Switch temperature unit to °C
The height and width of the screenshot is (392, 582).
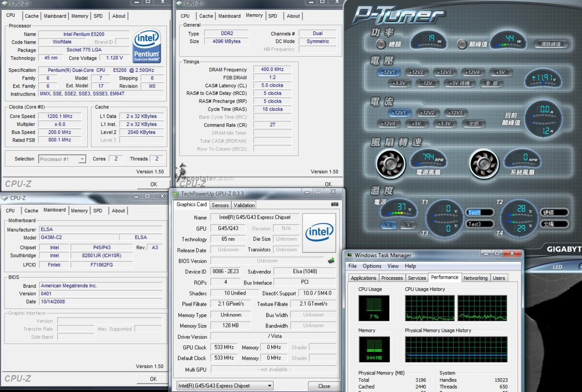(388, 225)
